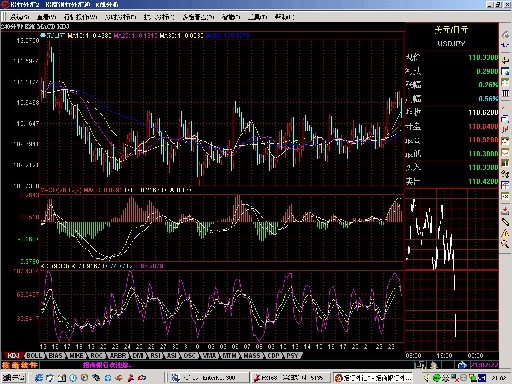Click the topmost gray icon in right sidebar
This screenshot has width=512, height=384.
point(505,34)
